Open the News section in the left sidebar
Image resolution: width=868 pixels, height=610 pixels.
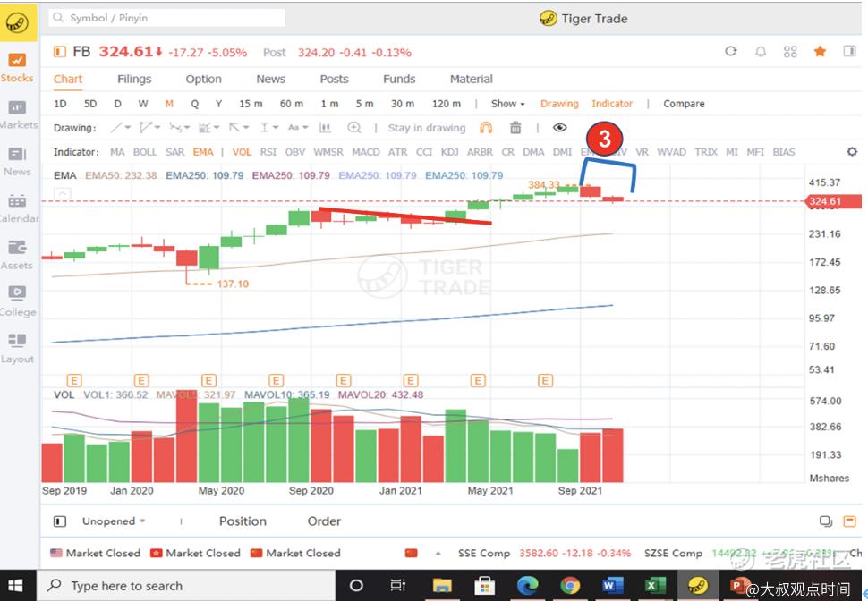(17, 162)
